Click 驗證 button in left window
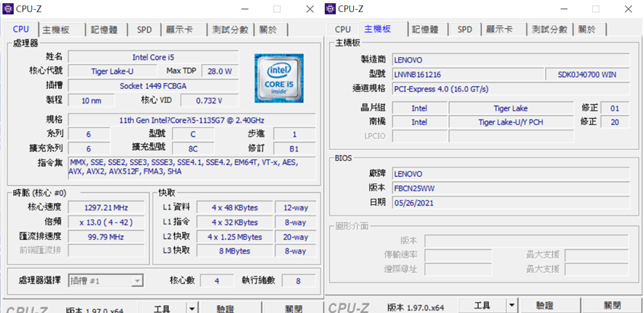Image resolution: width=644 pixels, height=313 pixels. [231, 307]
